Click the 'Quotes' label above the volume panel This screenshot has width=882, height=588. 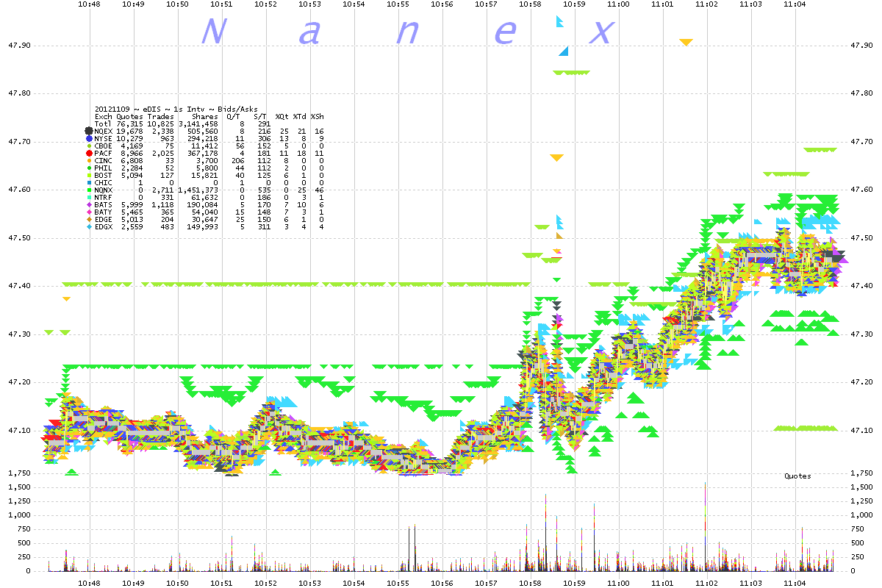coord(797,476)
